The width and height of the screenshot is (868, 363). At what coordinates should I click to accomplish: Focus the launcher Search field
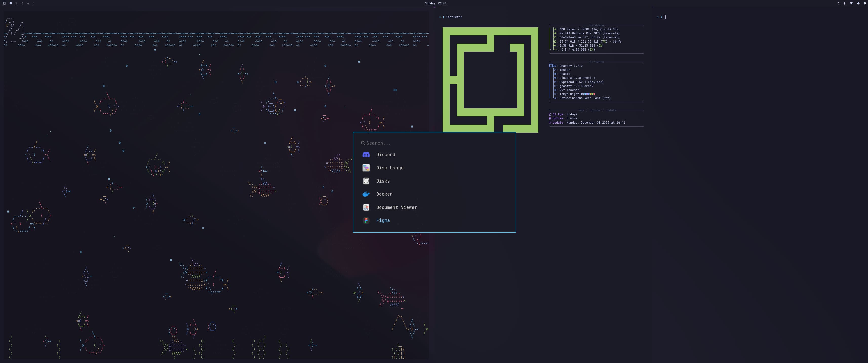click(404, 143)
